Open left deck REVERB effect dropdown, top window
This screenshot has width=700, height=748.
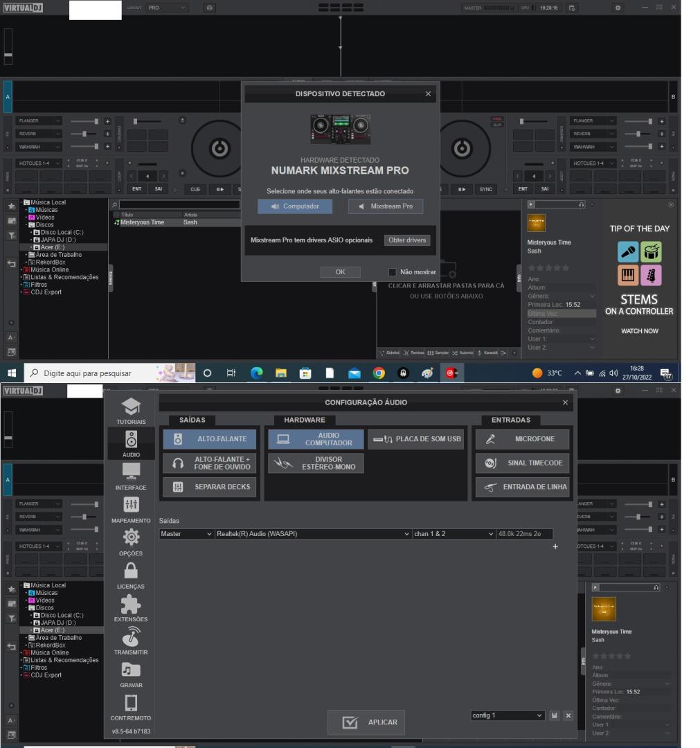coord(39,134)
